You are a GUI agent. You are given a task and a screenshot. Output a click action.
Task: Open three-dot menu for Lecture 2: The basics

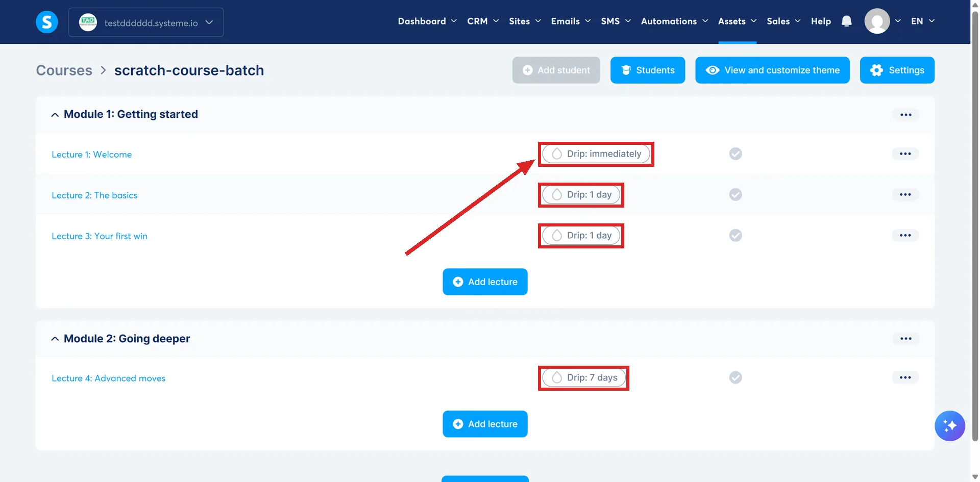click(905, 194)
